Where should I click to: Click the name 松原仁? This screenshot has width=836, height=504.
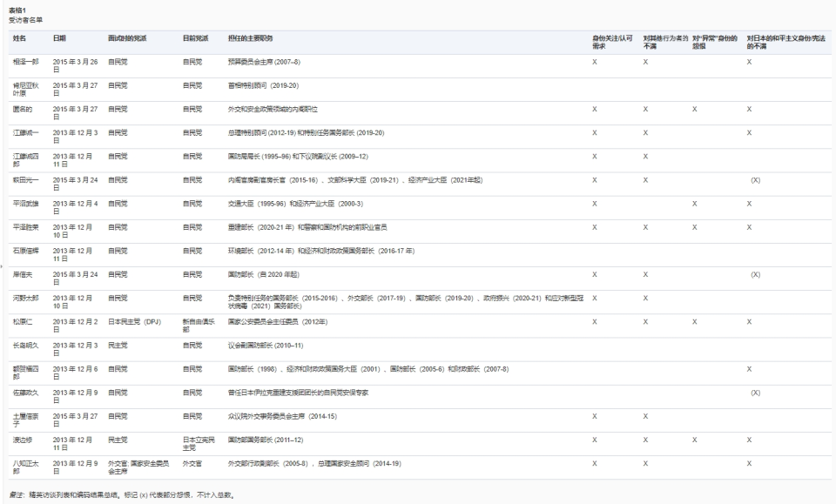pos(23,322)
